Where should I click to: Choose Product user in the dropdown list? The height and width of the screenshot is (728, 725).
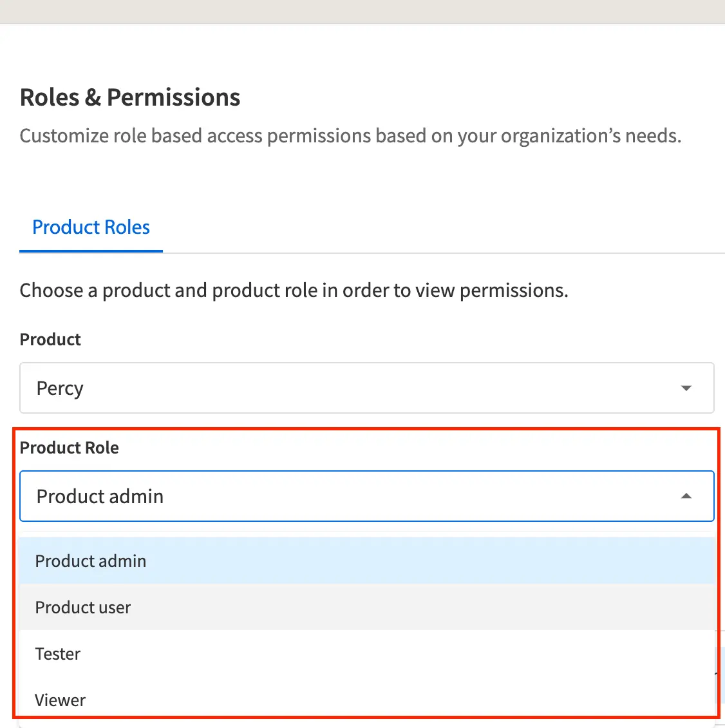point(83,608)
